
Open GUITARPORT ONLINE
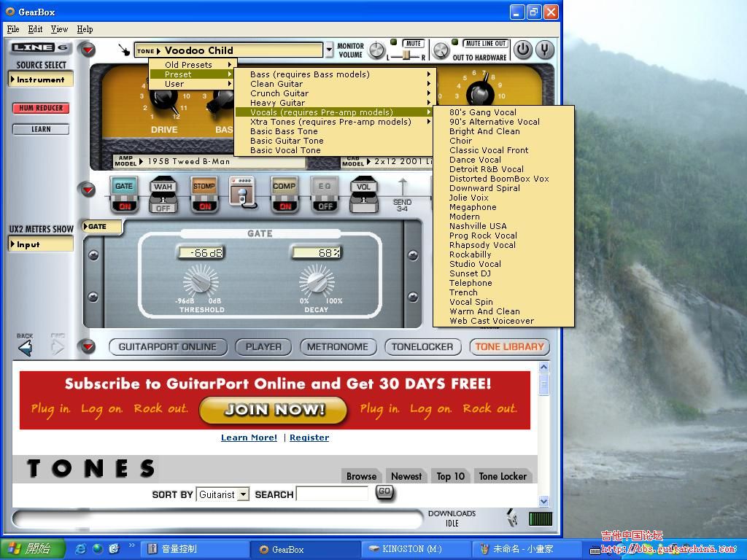point(167,346)
